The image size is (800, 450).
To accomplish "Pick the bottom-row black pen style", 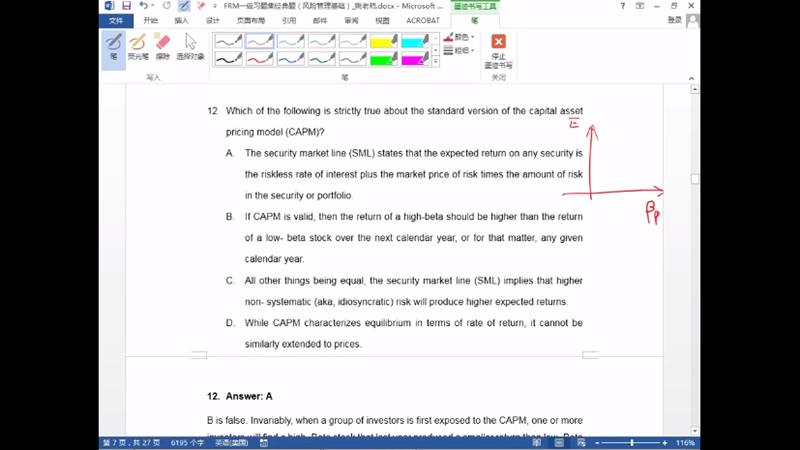I will pyautogui.click(x=228, y=58).
